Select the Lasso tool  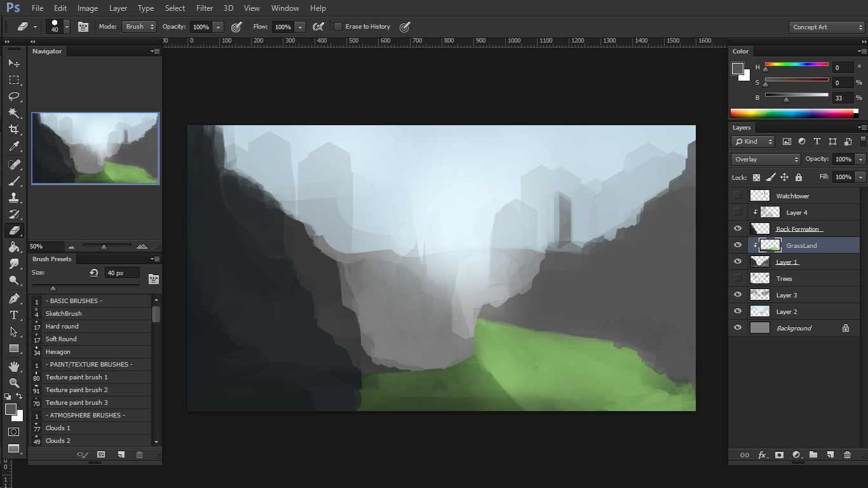click(13, 97)
